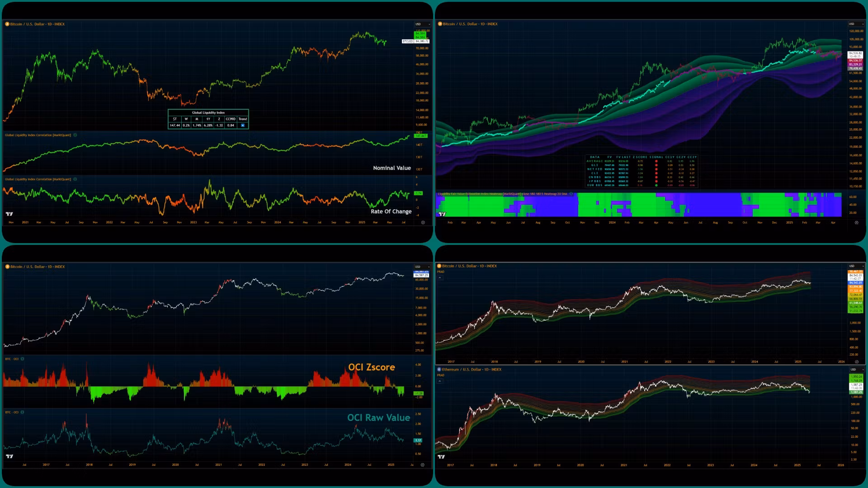
Task: Click Bitcoin / U.S. Dollar title in OCI chart
Action: coord(38,267)
